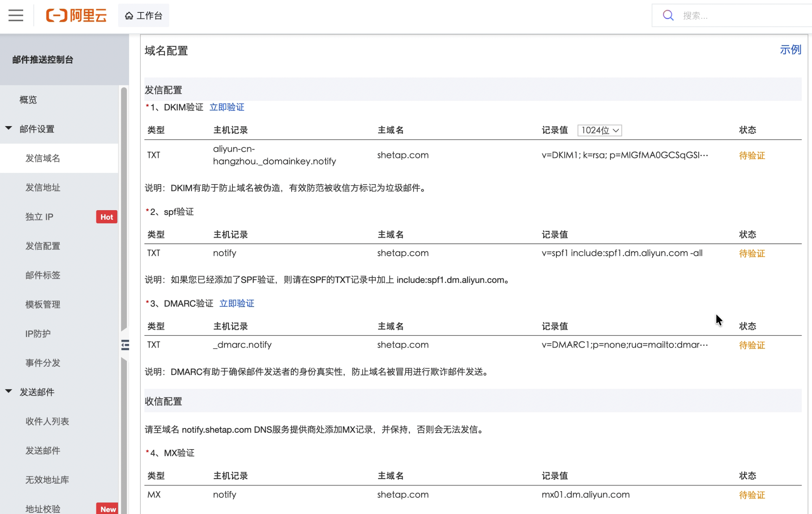
Task: Click the sidebar vertical scrollbar
Action: tap(124, 208)
